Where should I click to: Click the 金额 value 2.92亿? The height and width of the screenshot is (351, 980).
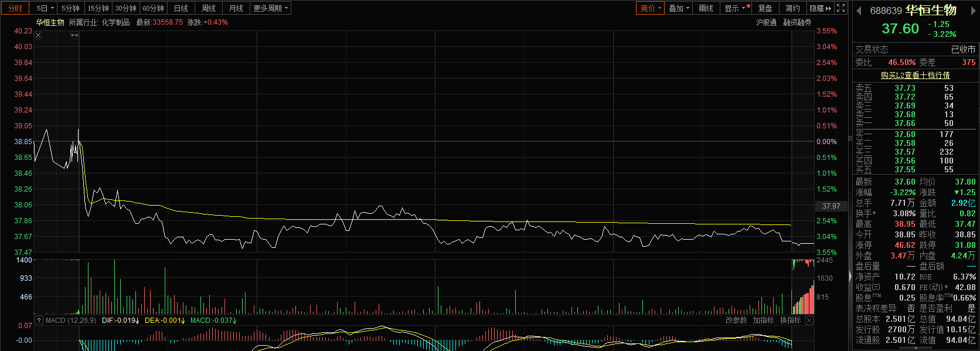[964, 203]
